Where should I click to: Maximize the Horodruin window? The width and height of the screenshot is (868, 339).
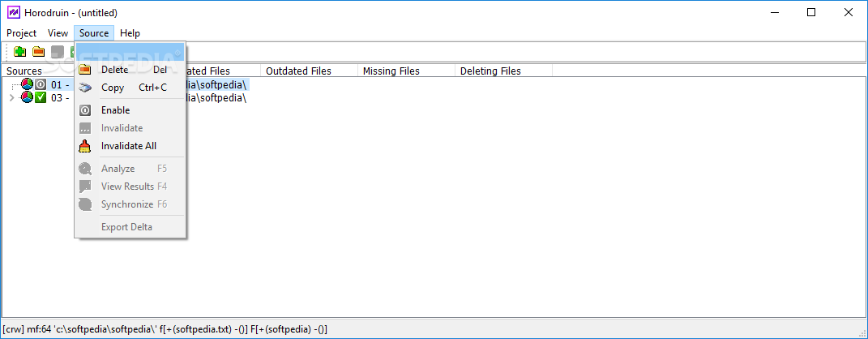coord(811,13)
